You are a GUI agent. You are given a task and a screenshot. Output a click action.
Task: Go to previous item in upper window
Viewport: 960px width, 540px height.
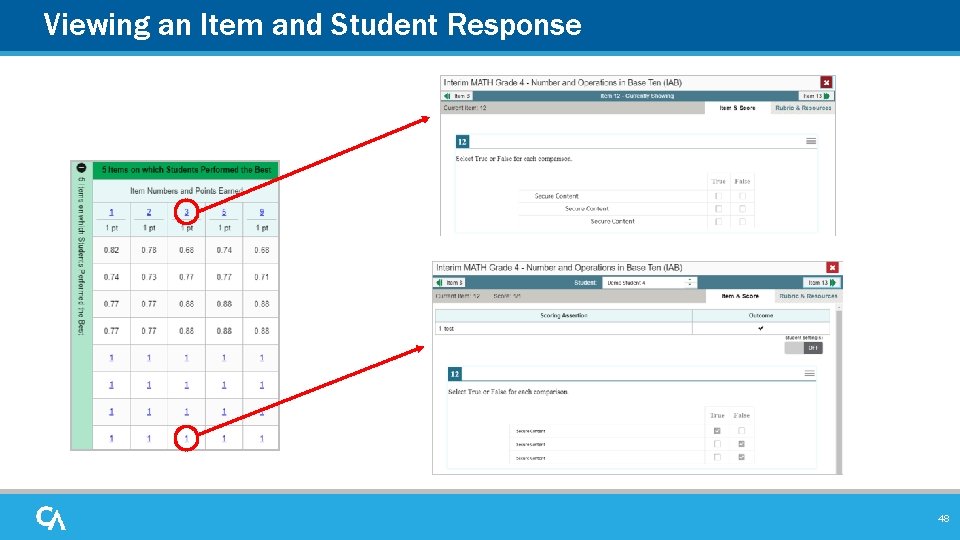(x=457, y=96)
